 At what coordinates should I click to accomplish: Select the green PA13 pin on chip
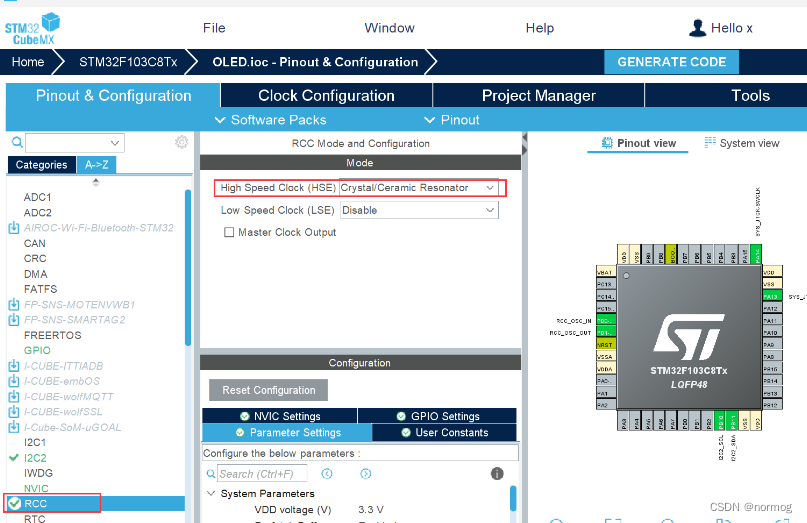(x=772, y=296)
